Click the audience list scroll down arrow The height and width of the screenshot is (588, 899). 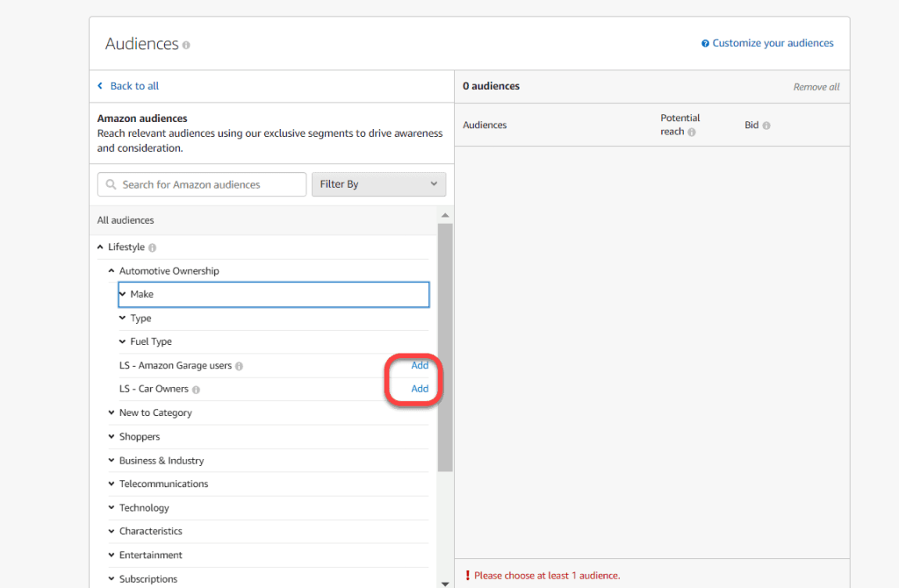pyautogui.click(x=445, y=583)
